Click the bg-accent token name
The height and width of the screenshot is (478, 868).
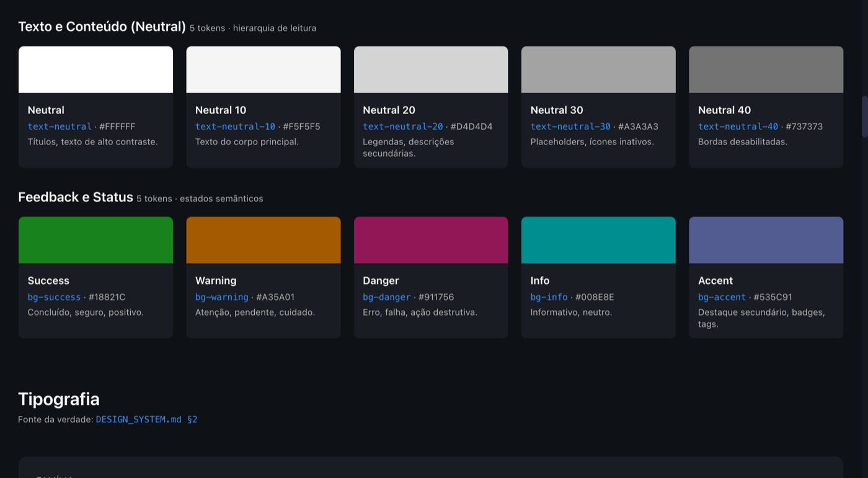tap(722, 297)
